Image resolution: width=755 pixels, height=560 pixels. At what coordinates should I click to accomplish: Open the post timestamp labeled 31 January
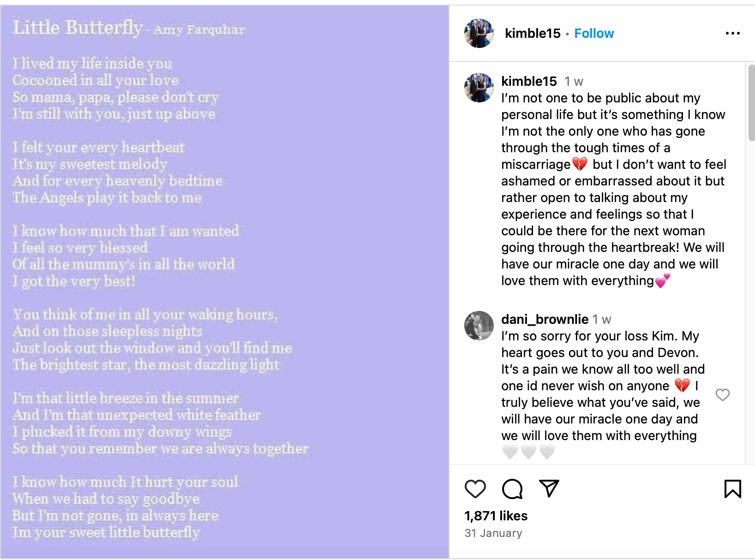(x=493, y=533)
